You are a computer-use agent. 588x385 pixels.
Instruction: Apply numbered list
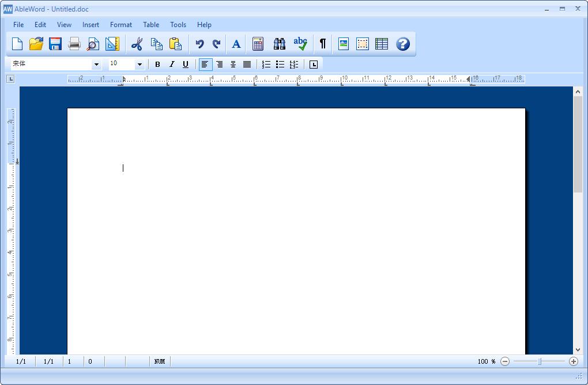point(266,65)
